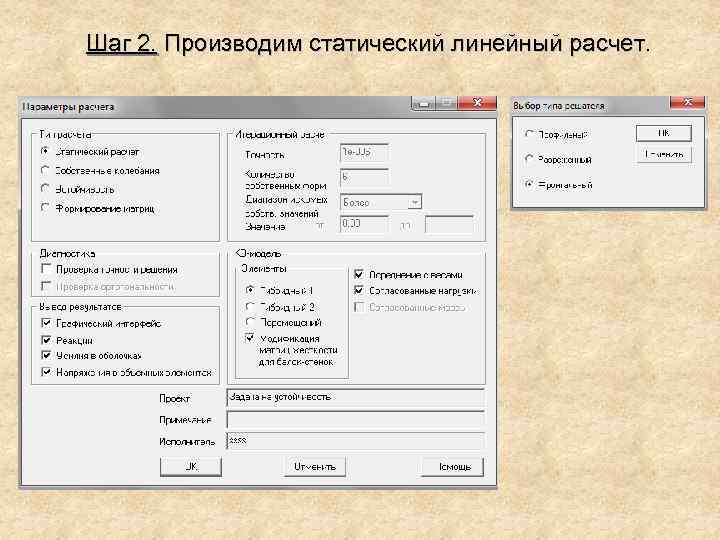Toggle Осреднение с весами checkbox
720x540 pixels.
359,274
